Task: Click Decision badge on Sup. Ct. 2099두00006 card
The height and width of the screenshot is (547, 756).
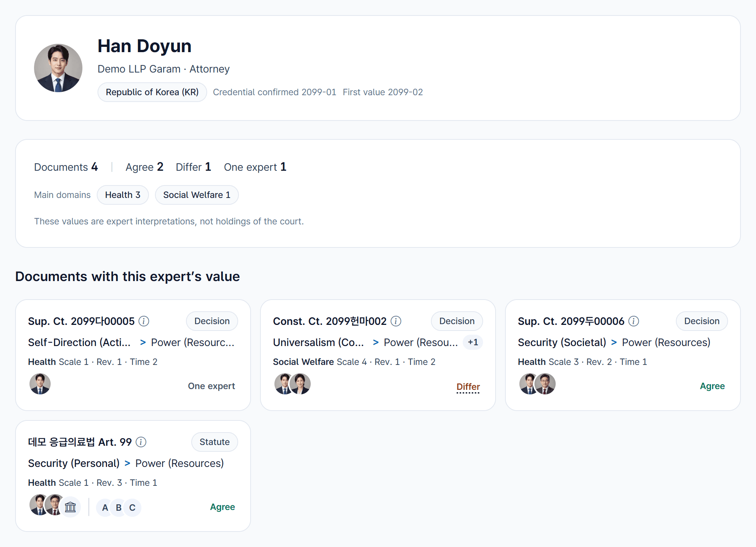Action: (x=702, y=321)
